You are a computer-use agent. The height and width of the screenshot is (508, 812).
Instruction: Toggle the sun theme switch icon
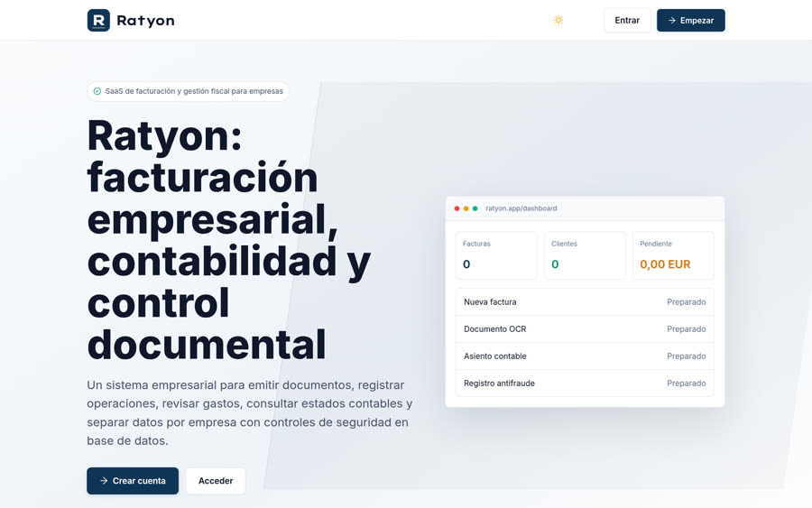[558, 20]
